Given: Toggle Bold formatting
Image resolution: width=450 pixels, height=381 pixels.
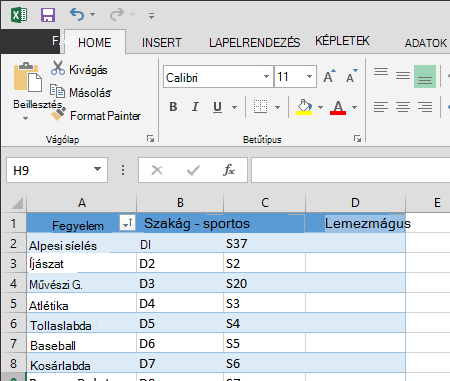Looking at the screenshot, I should click(x=173, y=107).
